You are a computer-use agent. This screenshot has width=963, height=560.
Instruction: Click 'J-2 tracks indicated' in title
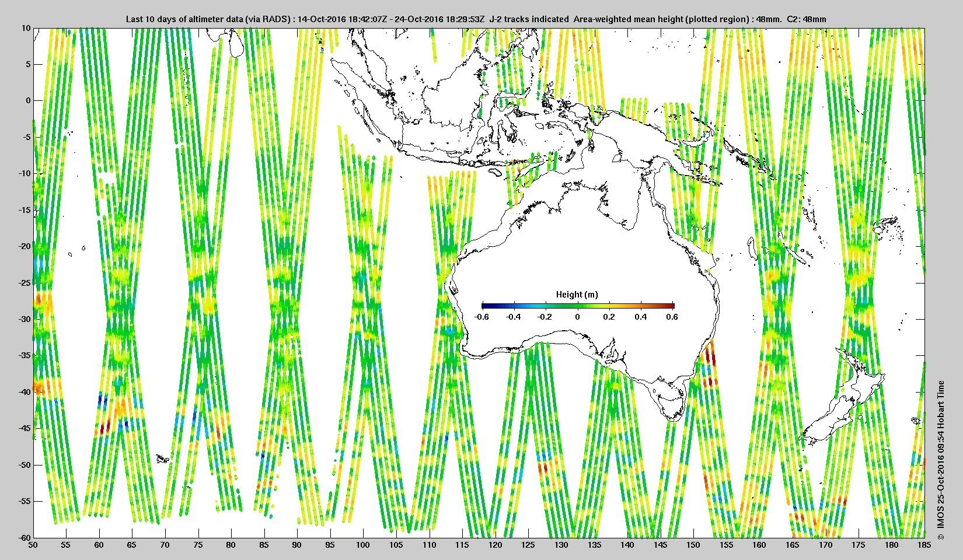[x=529, y=19]
